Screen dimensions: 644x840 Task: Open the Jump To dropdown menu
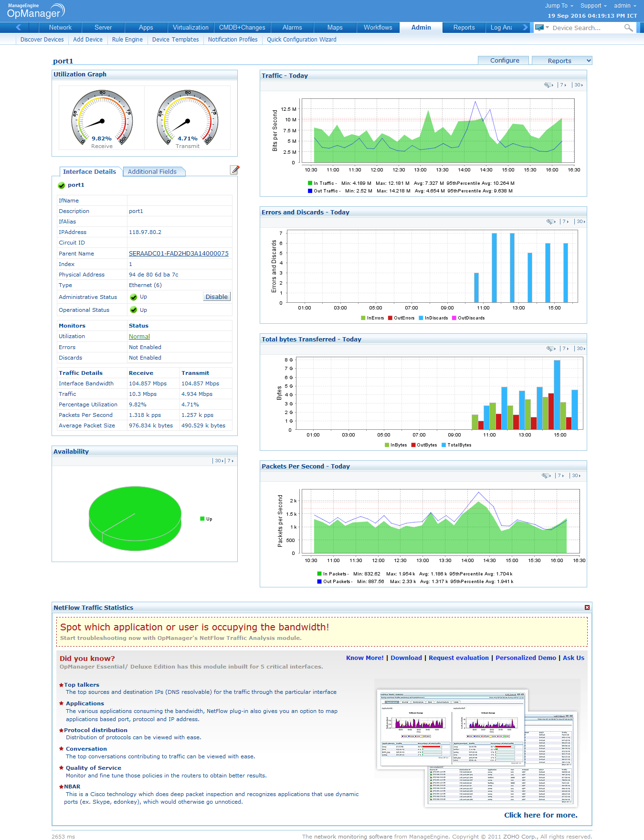(x=559, y=6)
